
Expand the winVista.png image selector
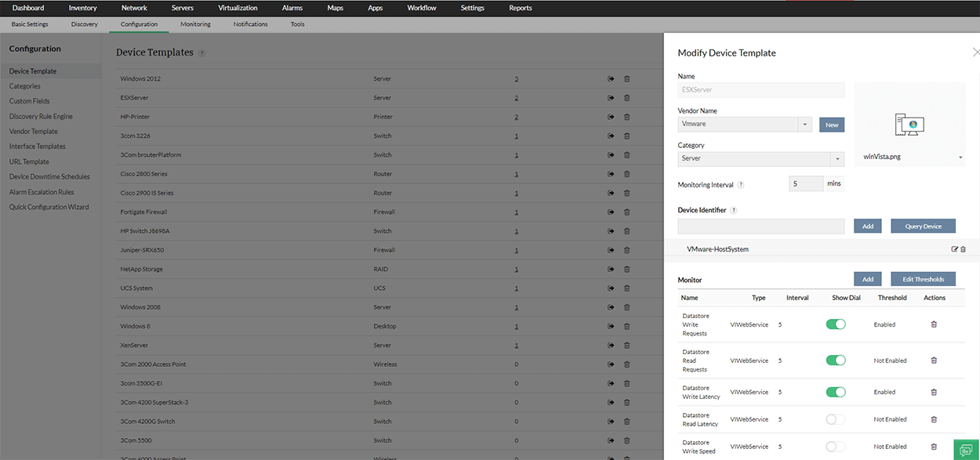tap(961, 156)
